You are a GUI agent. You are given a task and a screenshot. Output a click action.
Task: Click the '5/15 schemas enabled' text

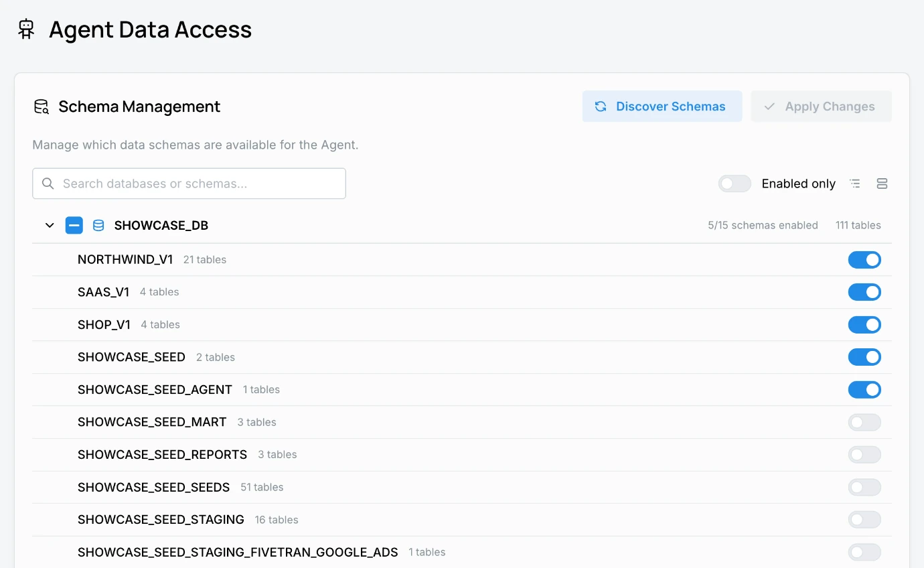click(763, 225)
